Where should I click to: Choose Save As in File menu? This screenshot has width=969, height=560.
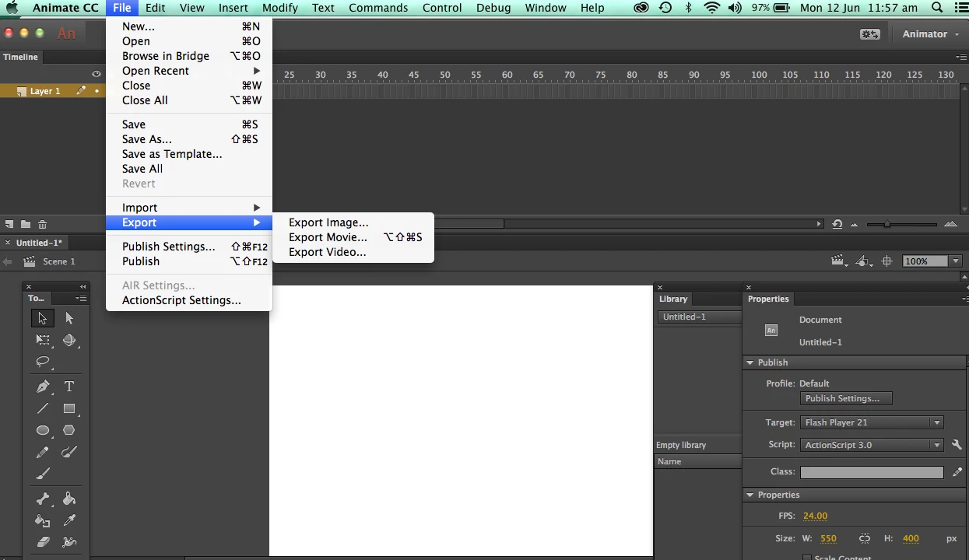[189, 139]
